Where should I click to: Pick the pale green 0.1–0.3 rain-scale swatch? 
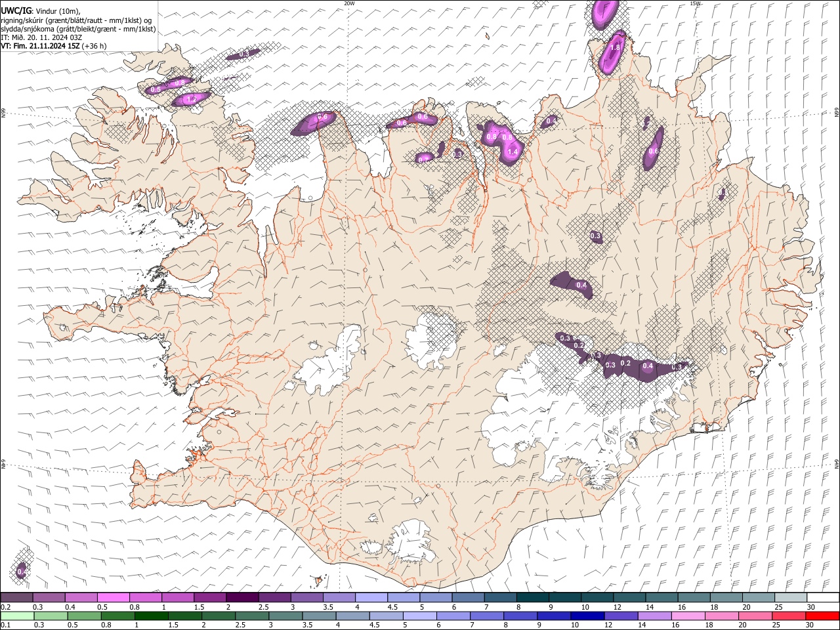coord(16,616)
